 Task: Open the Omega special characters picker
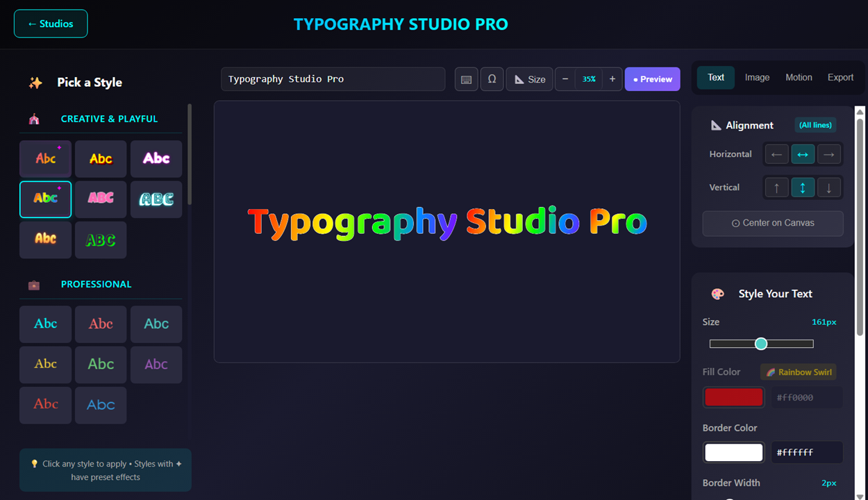click(x=492, y=79)
